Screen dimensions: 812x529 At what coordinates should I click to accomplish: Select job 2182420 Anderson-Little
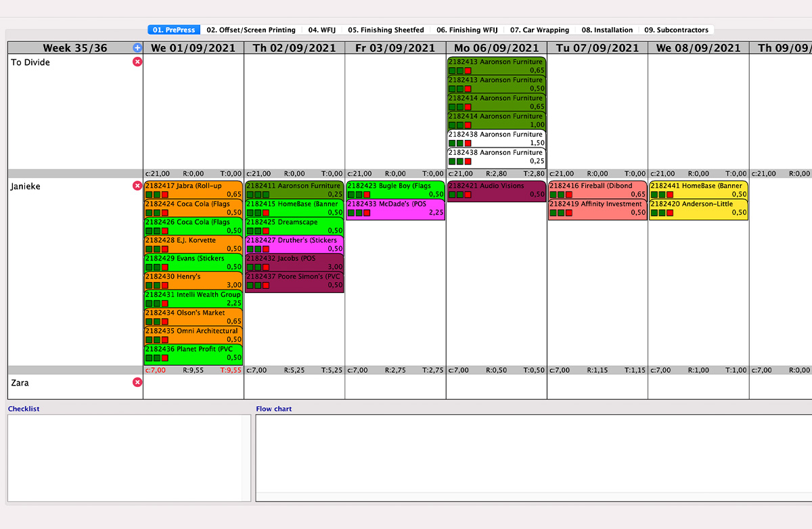click(698, 208)
